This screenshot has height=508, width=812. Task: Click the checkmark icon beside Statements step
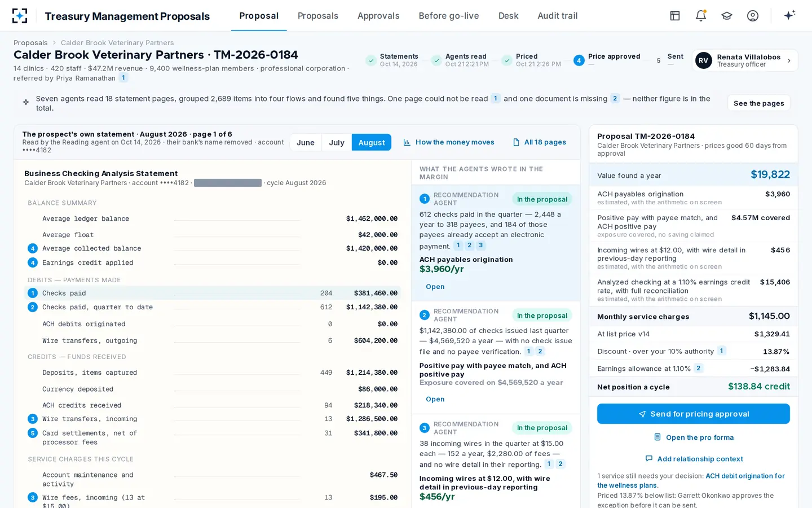[x=371, y=60]
